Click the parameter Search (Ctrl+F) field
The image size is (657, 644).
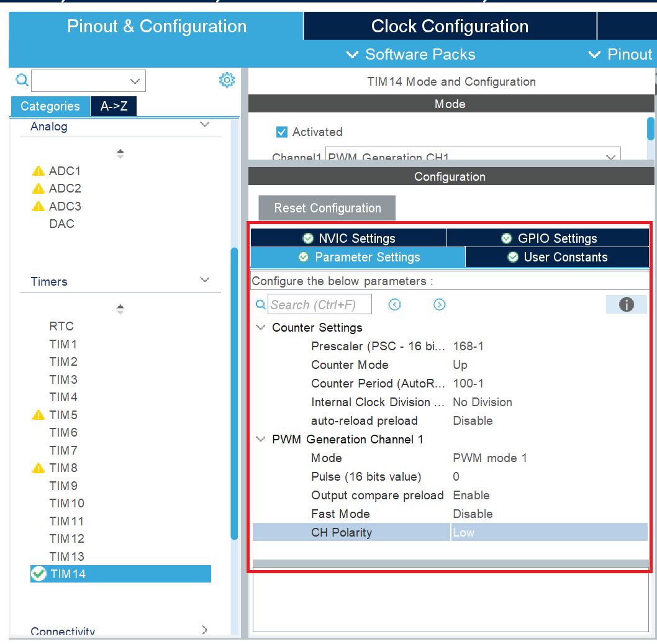click(320, 304)
